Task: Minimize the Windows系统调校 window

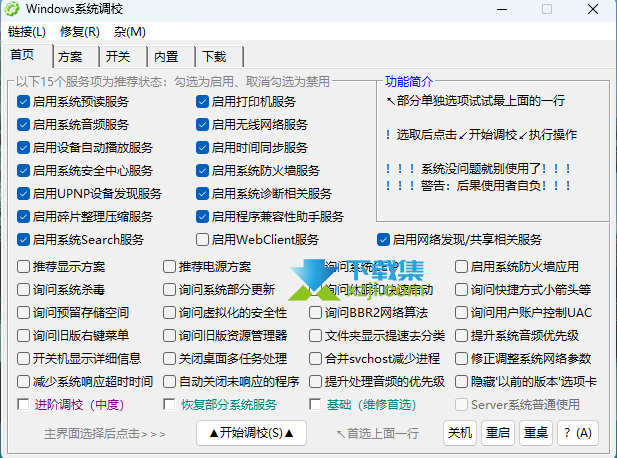Action: (x=502, y=9)
